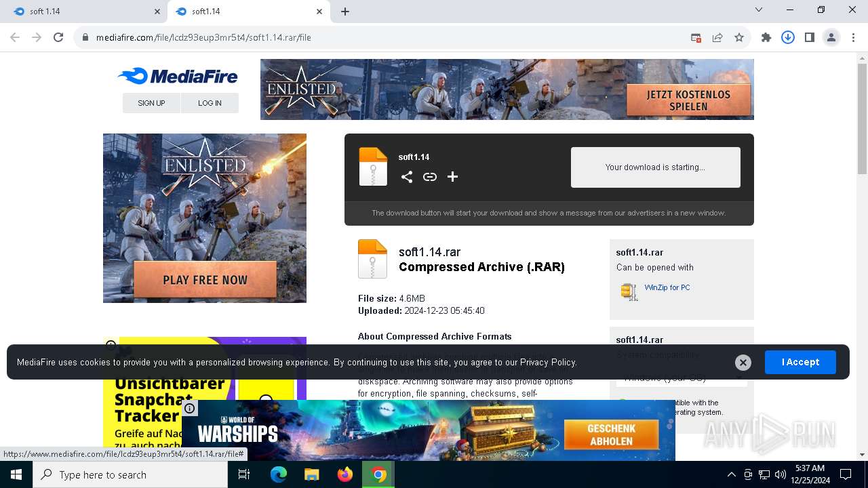868x488 pixels.
Task: Click the LOG IN button
Action: point(210,103)
